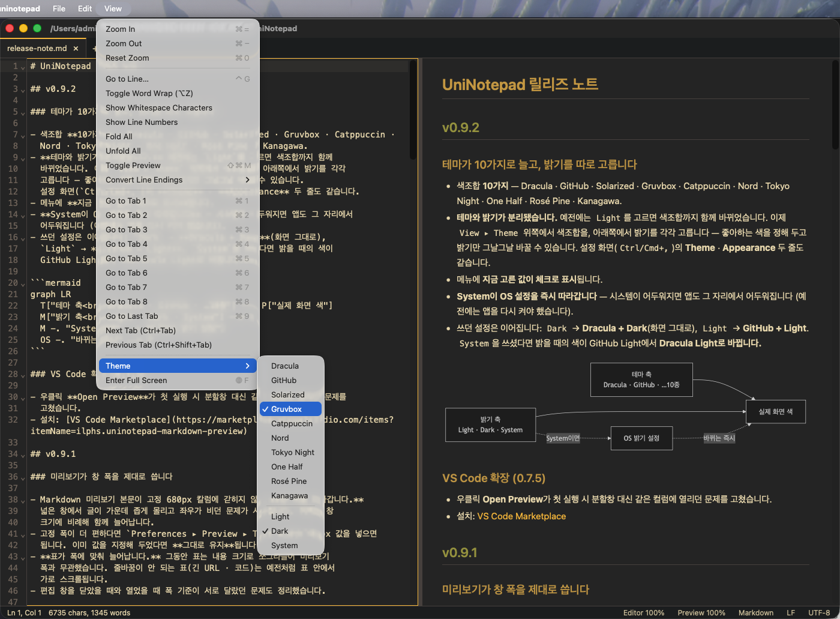Toggle Show Whitespace Characters
The height and width of the screenshot is (619, 840).
point(178,107)
